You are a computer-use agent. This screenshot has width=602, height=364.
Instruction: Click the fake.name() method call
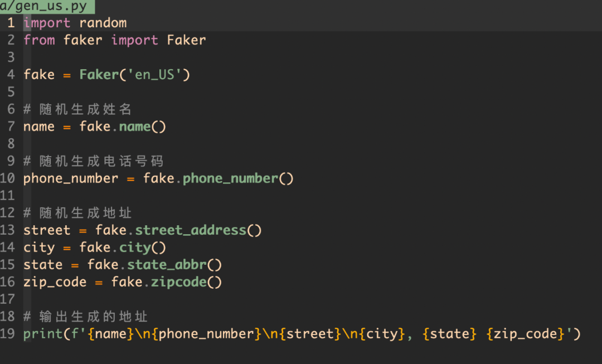click(x=123, y=127)
